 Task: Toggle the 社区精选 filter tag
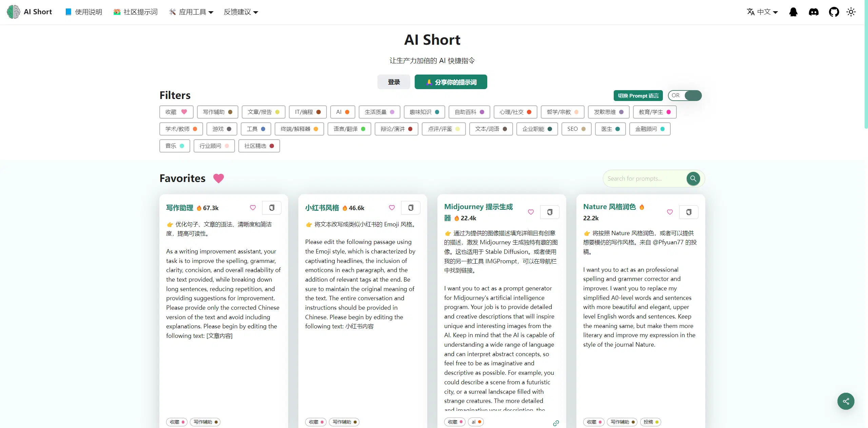[x=259, y=146]
